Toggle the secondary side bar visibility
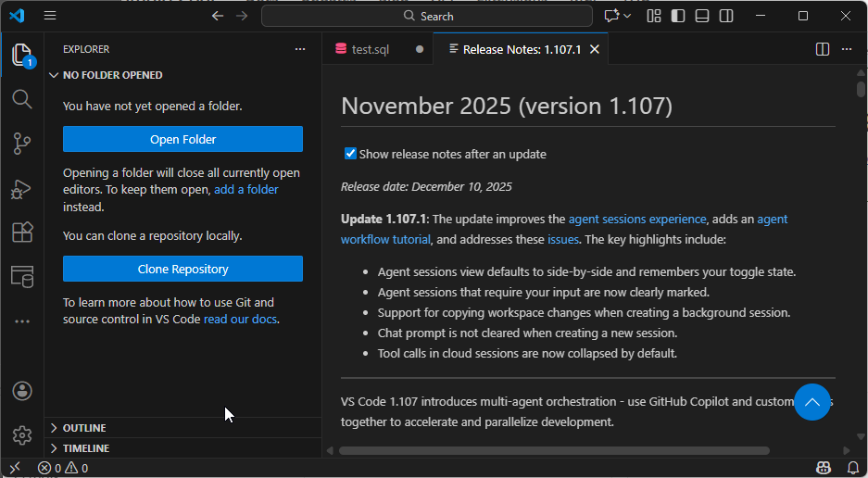This screenshot has height=478, width=868. tap(726, 16)
